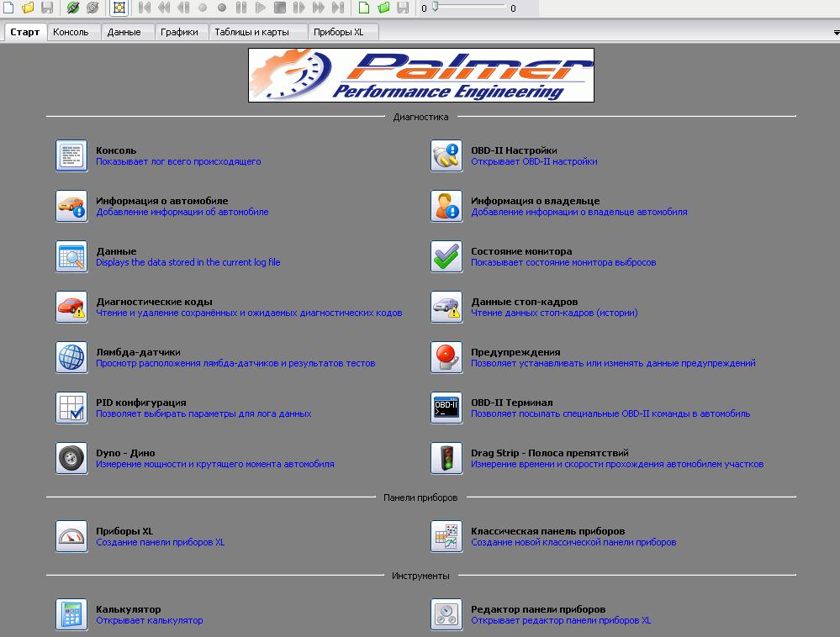This screenshot has width=840, height=637.
Task: Click the green connect icon in toolbar
Action: [x=73, y=8]
